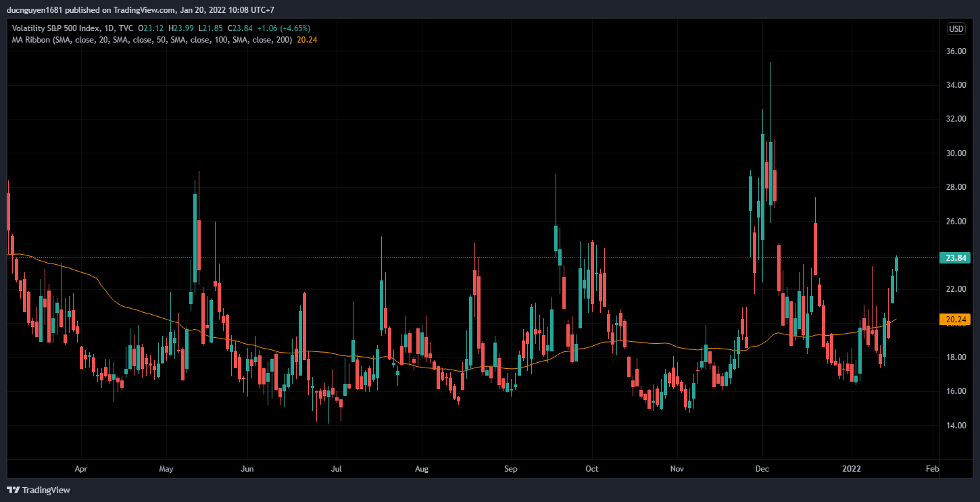Click the 16.00 price axis label

click(x=955, y=391)
